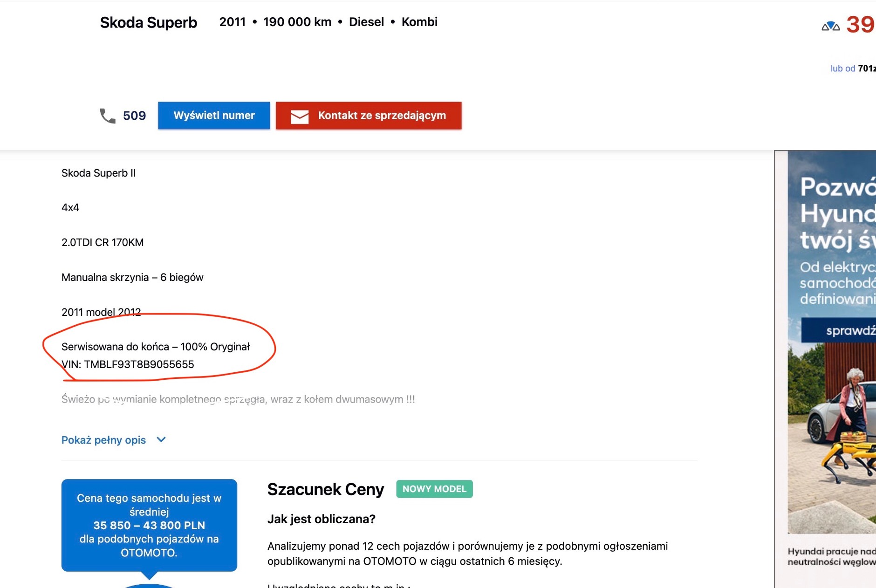Click the envelope icon in the contact button
Screen dimensions: 876x588
pos(300,116)
